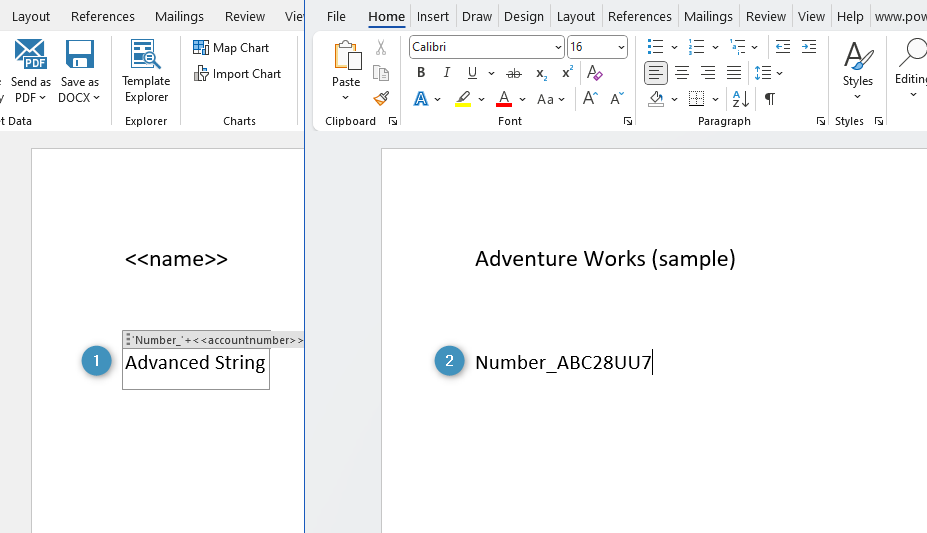Click Number_ABC28UU7 text in right document
This screenshot has height=533, width=927.
pyautogui.click(x=563, y=363)
